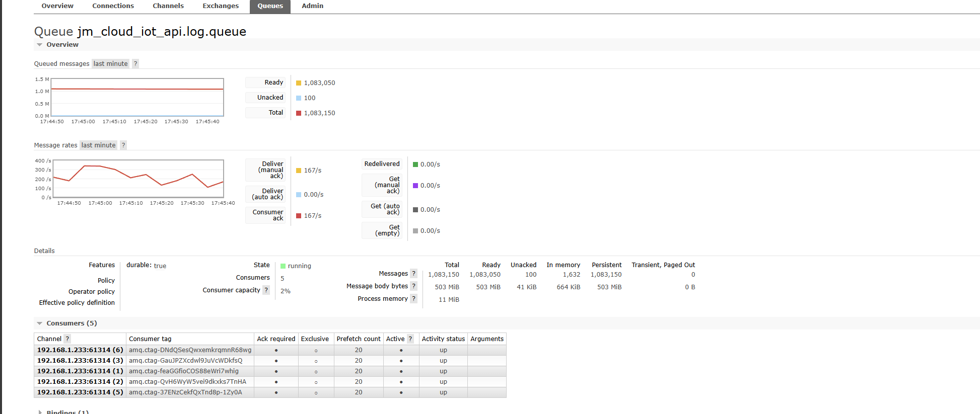Viewport: 980px width, 414px height.
Task: Change Queued messages 'last minute' range
Action: [x=110, y=64]
